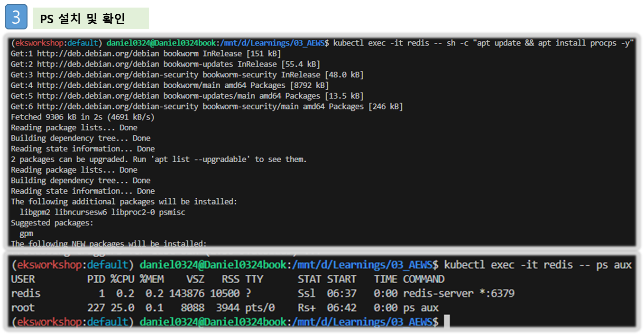The width and height of the screenshot is (644, 335).
Task: Click the RSS value '3944'
Action: pyautogui.click(x=228, y=307)
